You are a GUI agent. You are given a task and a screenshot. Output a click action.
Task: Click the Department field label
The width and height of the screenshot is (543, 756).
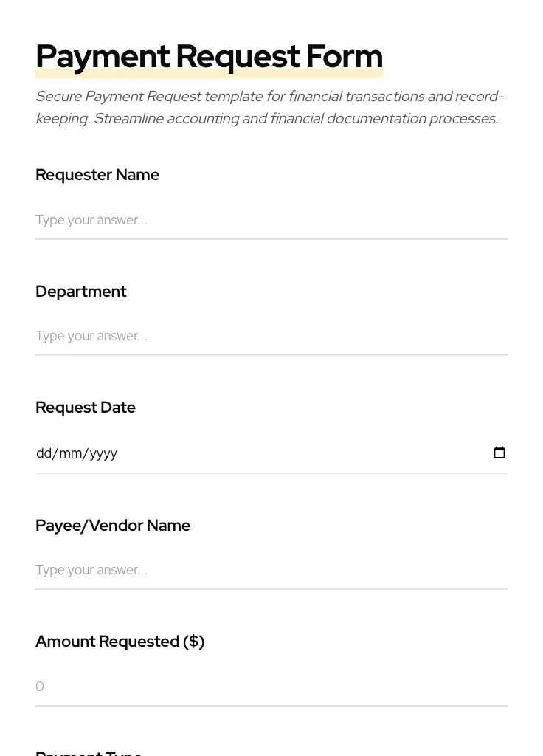(81, 292)
